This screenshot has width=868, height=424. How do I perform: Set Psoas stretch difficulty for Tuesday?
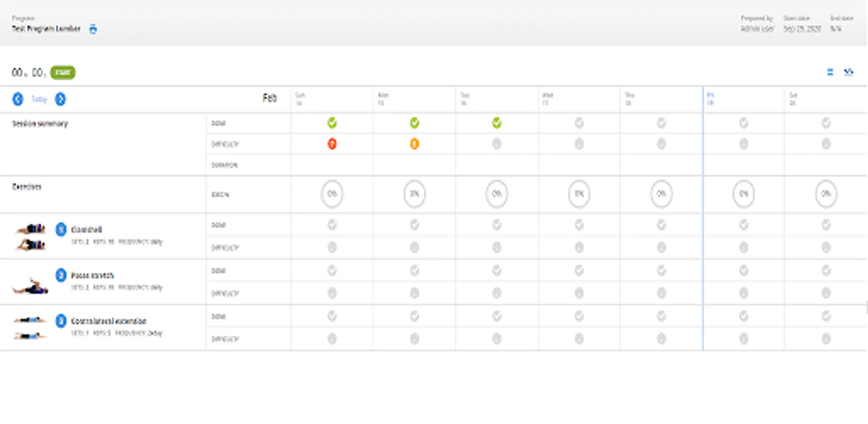[x=497, y=293]
